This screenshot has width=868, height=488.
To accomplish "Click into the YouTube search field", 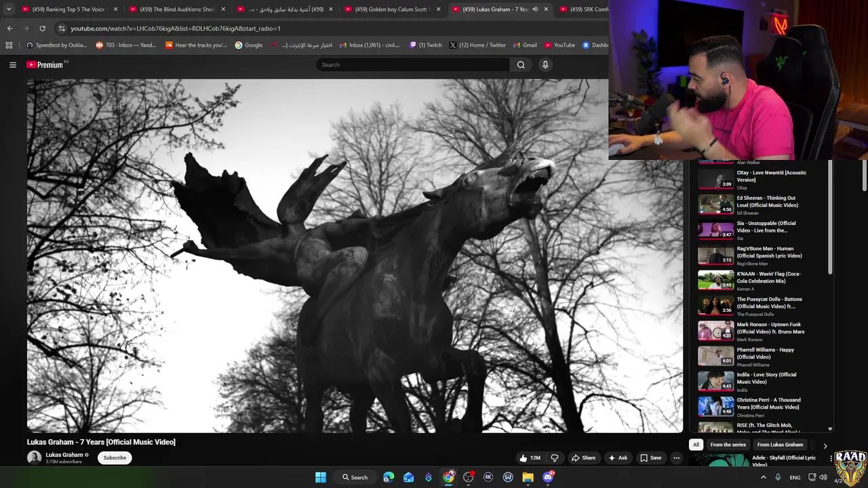I will click(412, 64).
